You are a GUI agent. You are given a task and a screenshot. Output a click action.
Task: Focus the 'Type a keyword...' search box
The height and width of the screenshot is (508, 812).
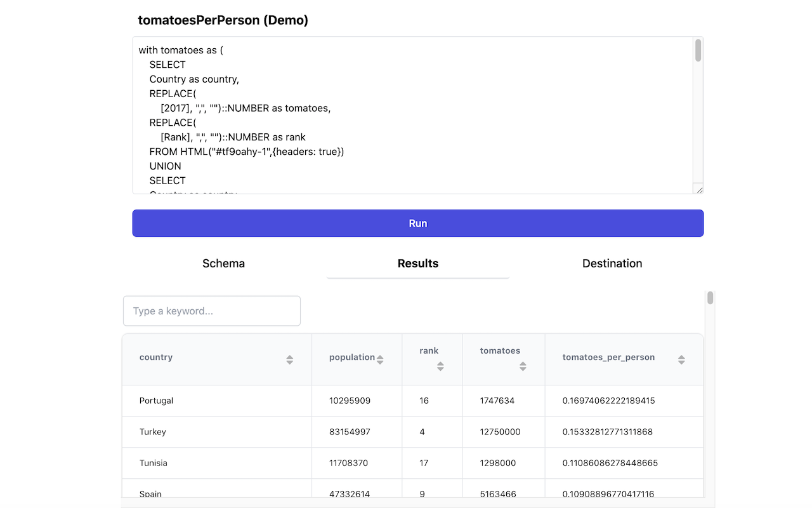pos(211,311)
